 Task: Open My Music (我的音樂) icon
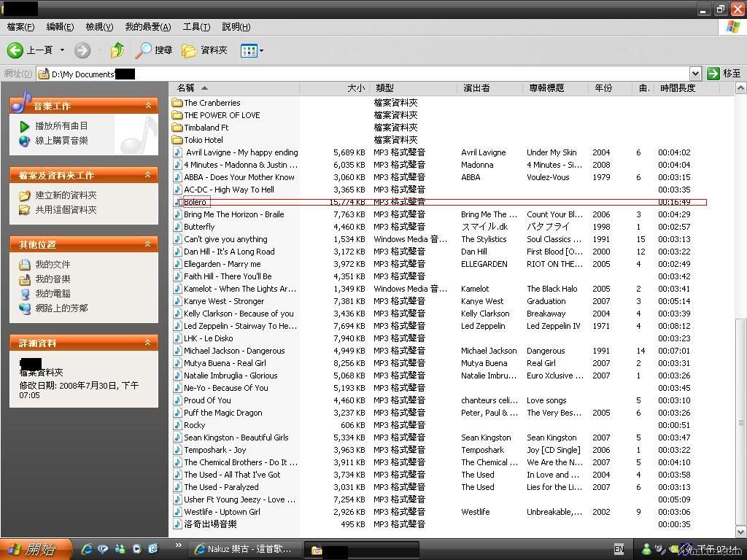tap(25, 279)
